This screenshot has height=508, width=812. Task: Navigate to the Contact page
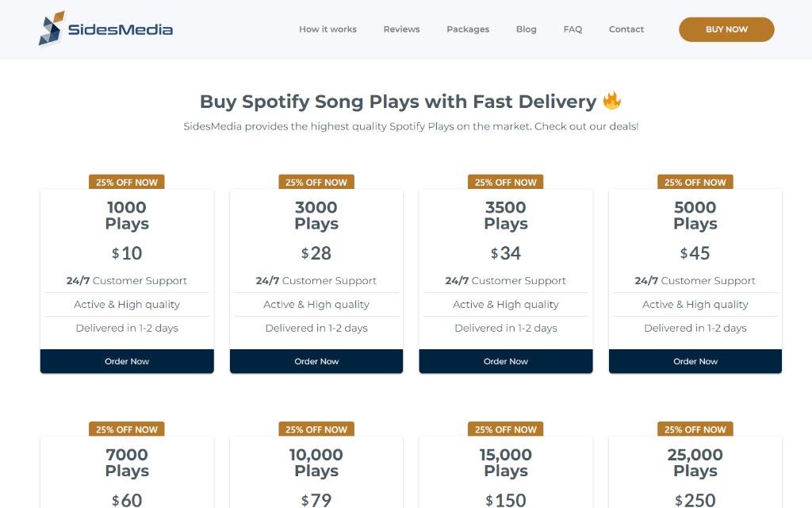(626, 29)
